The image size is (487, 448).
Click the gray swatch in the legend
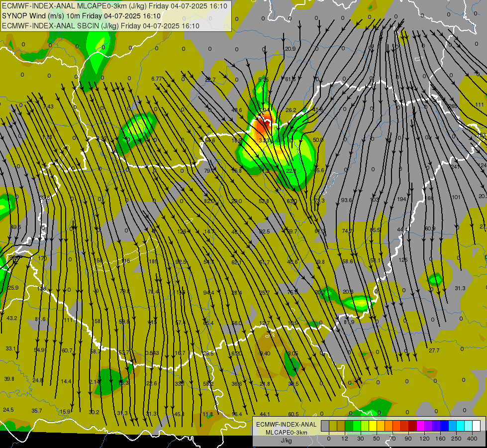coord(325,426)
